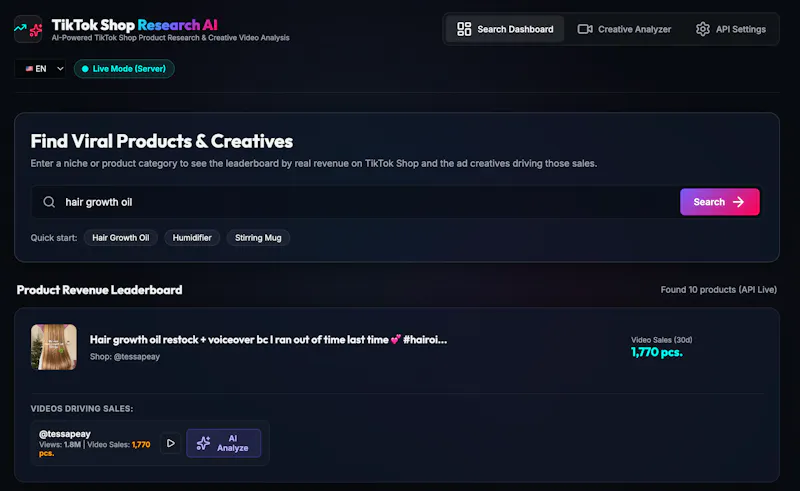This screenshot has width=800, height=491.
Task: Click the TikTok Shop Research AI logo icon
Action: 28,29
